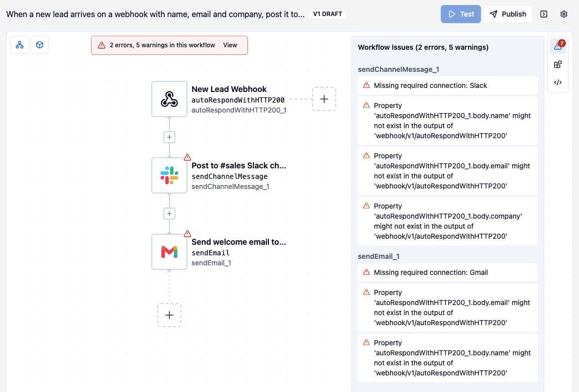
Task: Click the error badge on the Gmail node
Action: pyautogui.click(x=187, y=234)
